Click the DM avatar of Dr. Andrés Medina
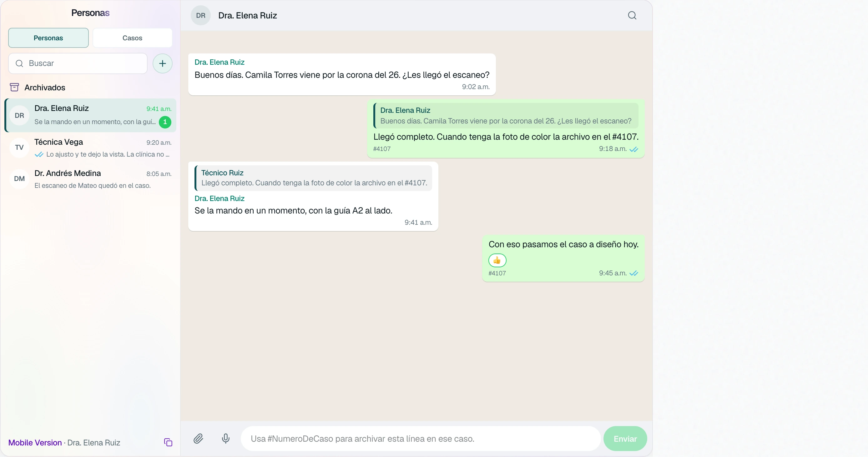 pyautogui.click(x=19, y=179)
